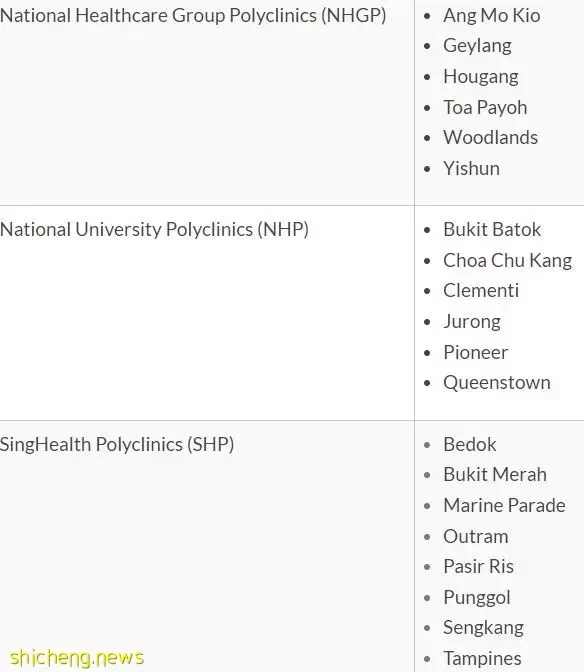Select the Toa Payoh entry
The height and width of the screenshot is (672, 584).
pyautogui.click(x=485, y=108)
